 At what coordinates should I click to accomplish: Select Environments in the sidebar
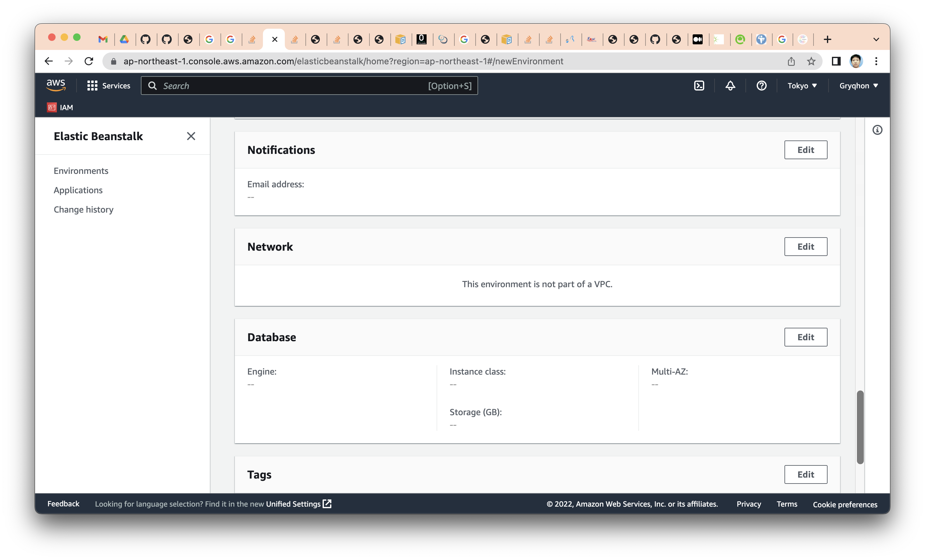coord(81,171)
